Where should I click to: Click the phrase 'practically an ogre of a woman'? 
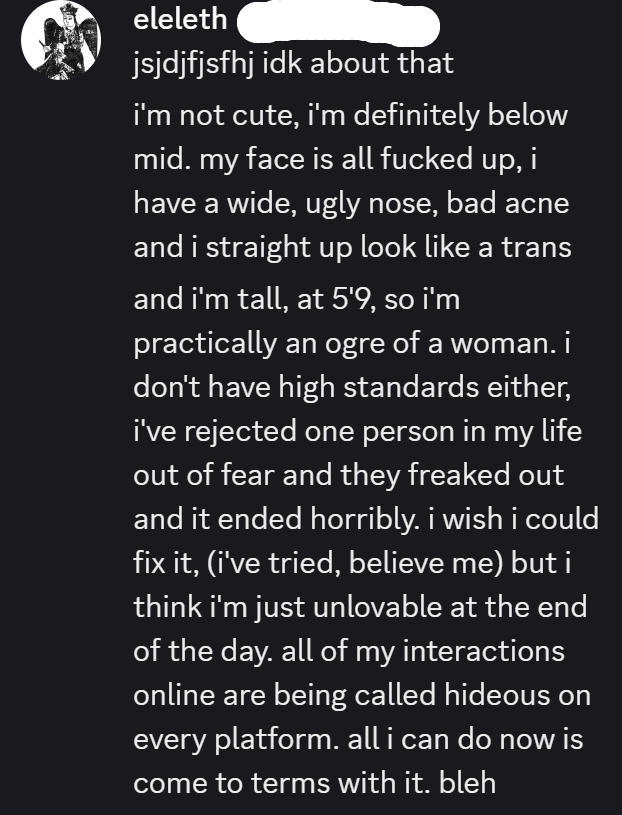click(344, 344)
